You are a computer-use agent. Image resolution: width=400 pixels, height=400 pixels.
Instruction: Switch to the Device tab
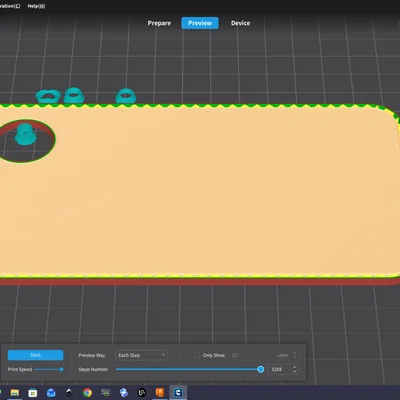click(240, 23)
